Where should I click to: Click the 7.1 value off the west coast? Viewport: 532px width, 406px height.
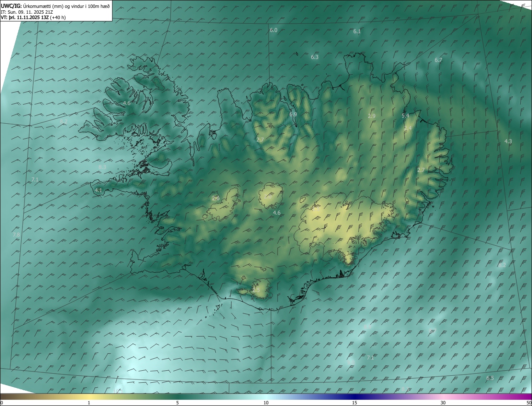(35, 180)
